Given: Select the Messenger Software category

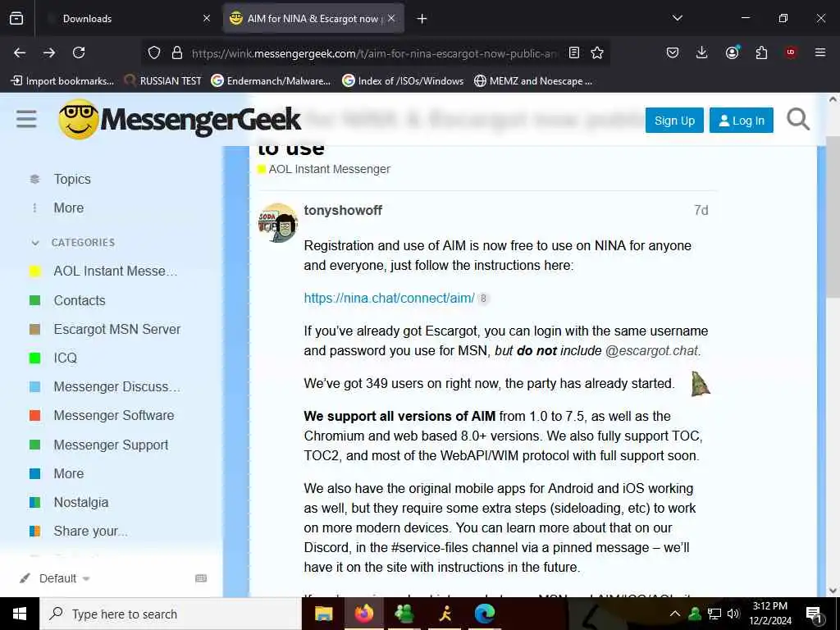Looking at the screenshot, I should coord(102,416).
